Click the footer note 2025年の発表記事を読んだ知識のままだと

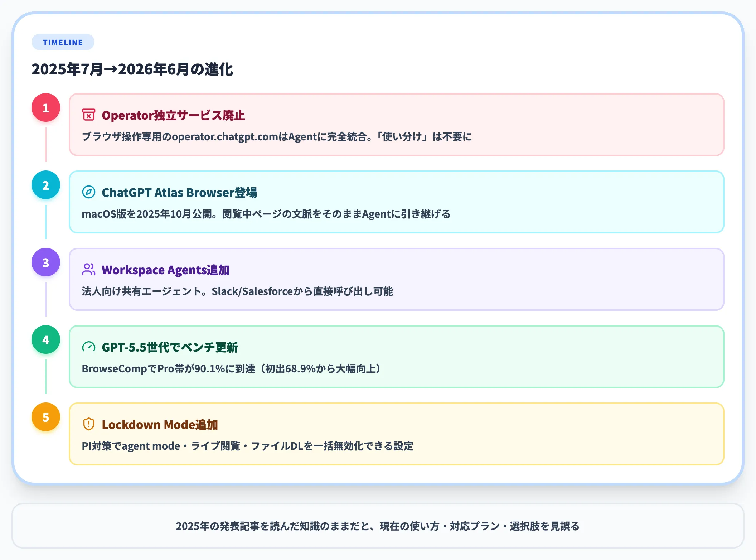[x=378, y=526]
